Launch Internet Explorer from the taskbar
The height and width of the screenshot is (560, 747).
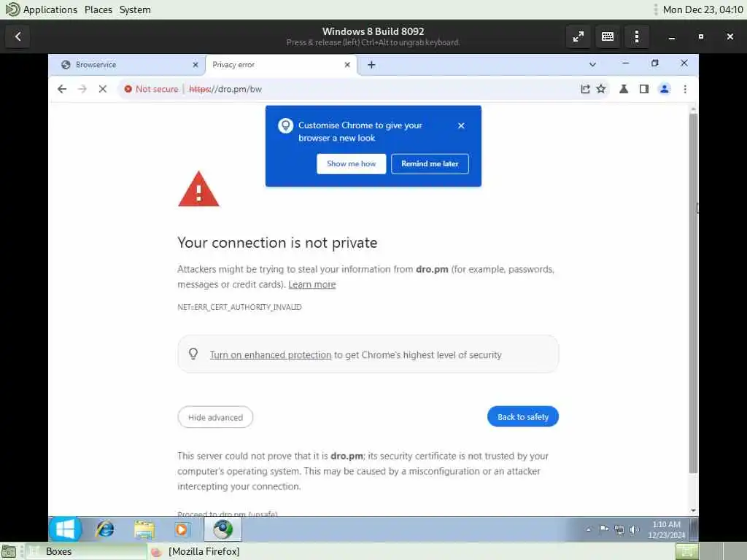105,529
